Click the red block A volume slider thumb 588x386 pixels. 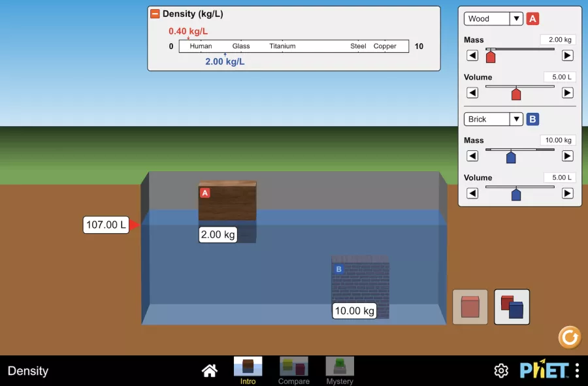(516, 93)
